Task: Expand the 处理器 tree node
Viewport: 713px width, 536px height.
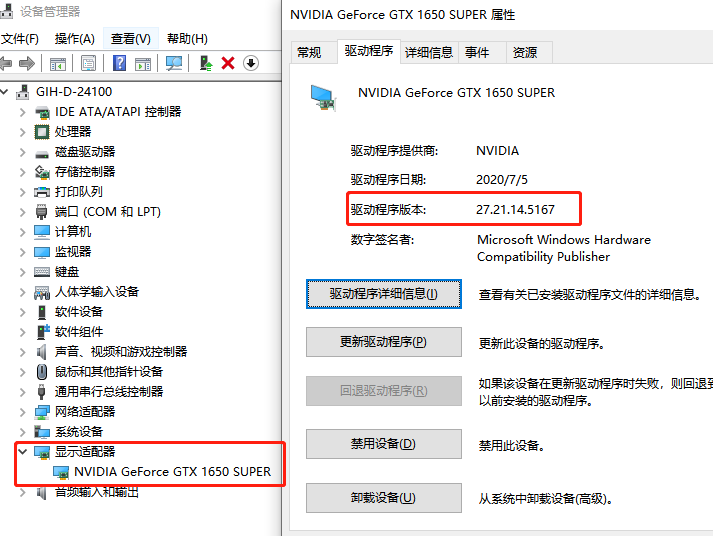Action: [x=22, y=132]
